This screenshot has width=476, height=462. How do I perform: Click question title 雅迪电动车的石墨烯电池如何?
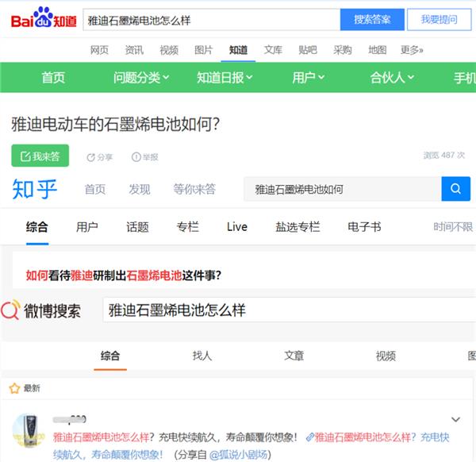(116, 124)
